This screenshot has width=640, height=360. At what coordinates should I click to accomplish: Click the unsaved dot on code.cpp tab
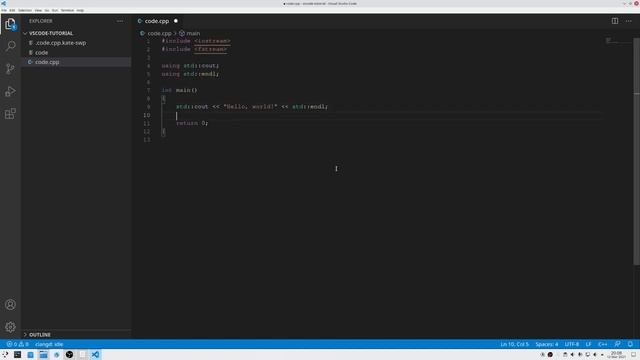tap(176, 21)
